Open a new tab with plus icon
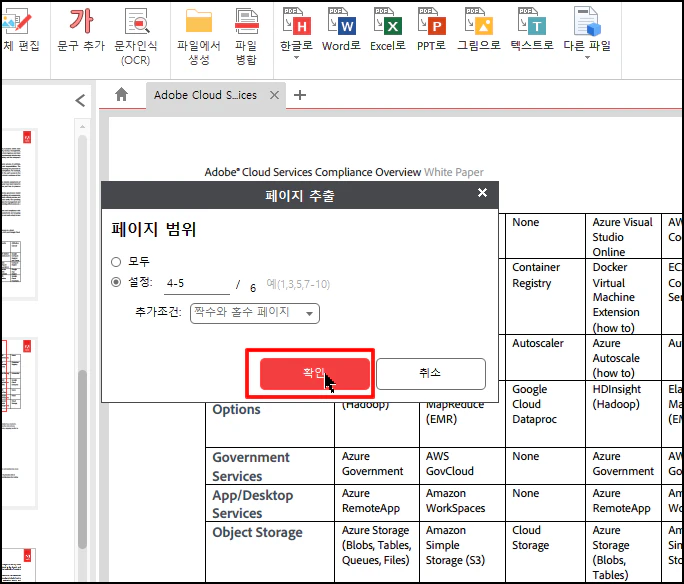This screenshot has height=584, width=684. [300, 95]
